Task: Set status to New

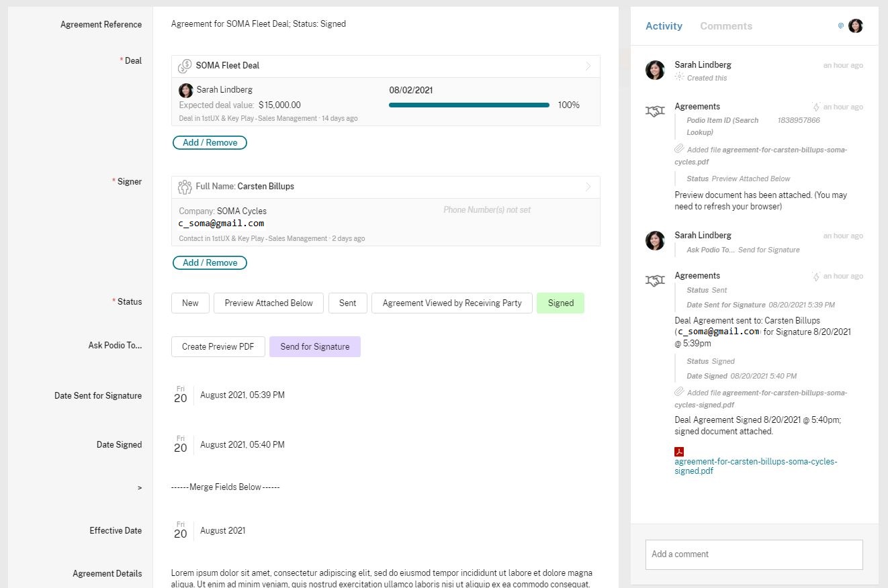Action: 190,303
